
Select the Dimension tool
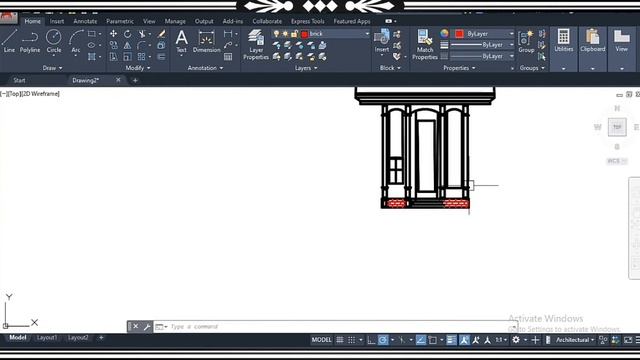click(207, 41)
